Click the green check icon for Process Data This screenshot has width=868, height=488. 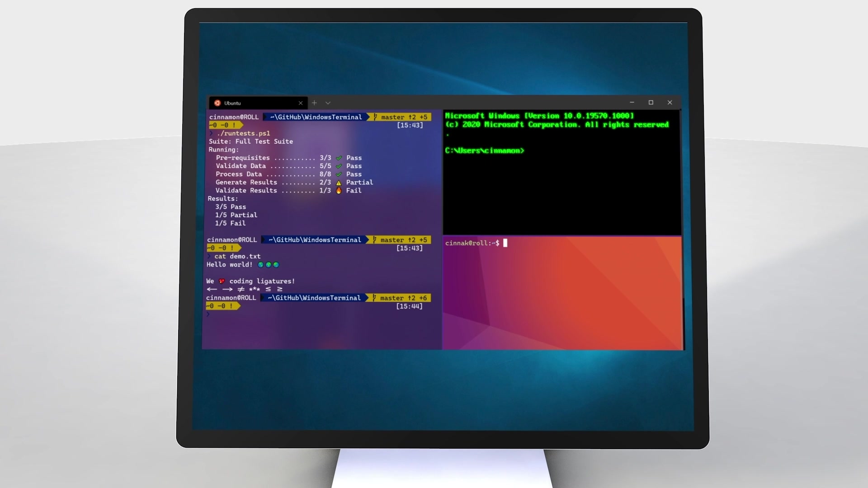339,174
